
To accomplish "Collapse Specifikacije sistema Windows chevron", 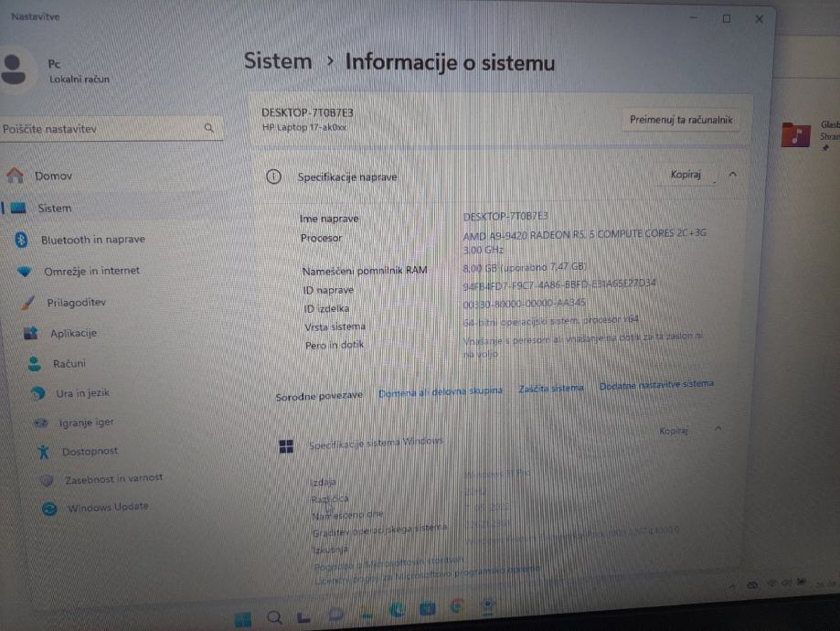I will [718, 428].
